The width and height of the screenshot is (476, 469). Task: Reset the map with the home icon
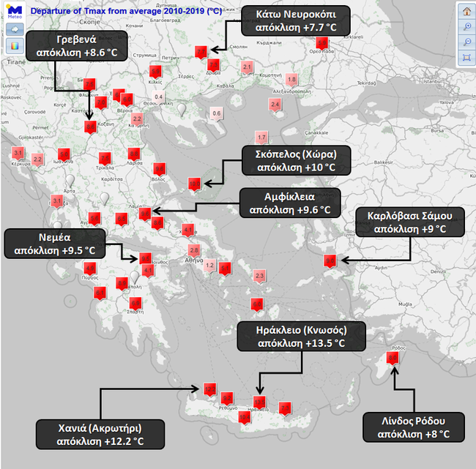click(x=466, y=11)
